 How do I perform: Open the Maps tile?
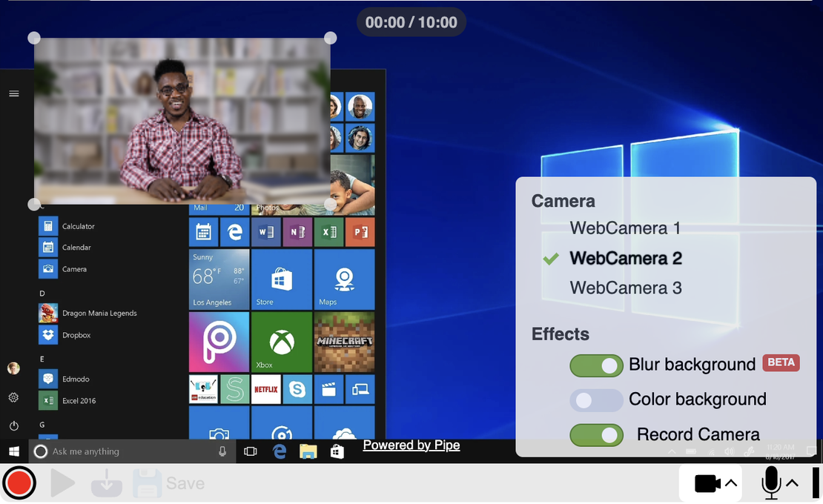coord(344,279)
